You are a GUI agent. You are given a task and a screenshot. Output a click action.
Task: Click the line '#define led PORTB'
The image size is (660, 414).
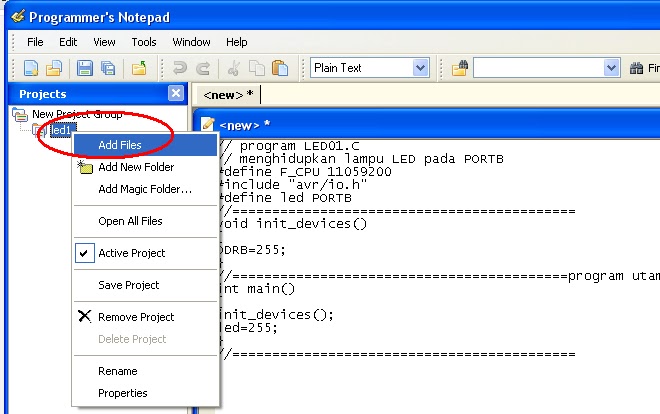tap(286, 197)
